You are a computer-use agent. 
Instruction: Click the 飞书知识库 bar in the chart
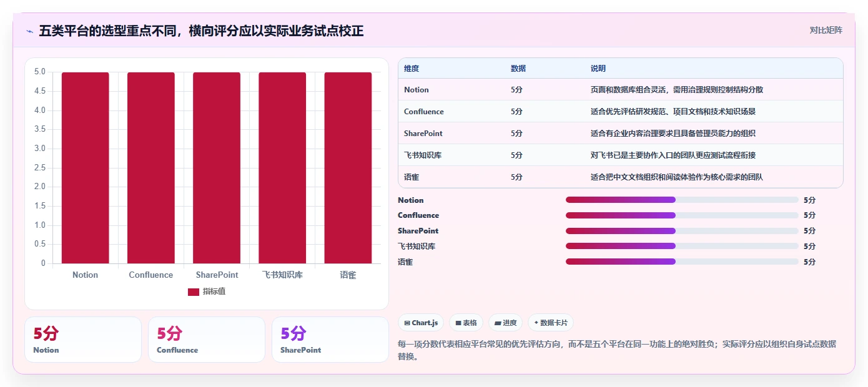pos(282,168)
